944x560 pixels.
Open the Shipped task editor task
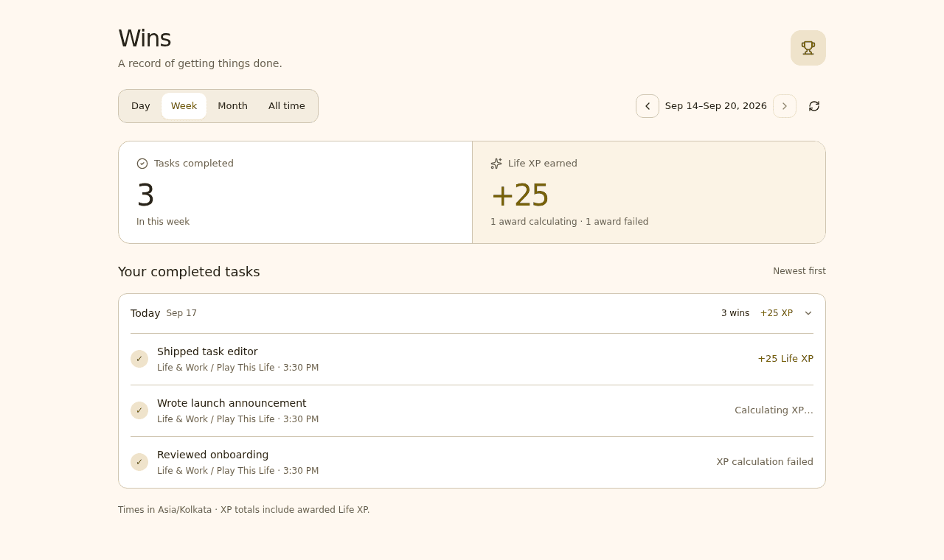tap(472, 359)
